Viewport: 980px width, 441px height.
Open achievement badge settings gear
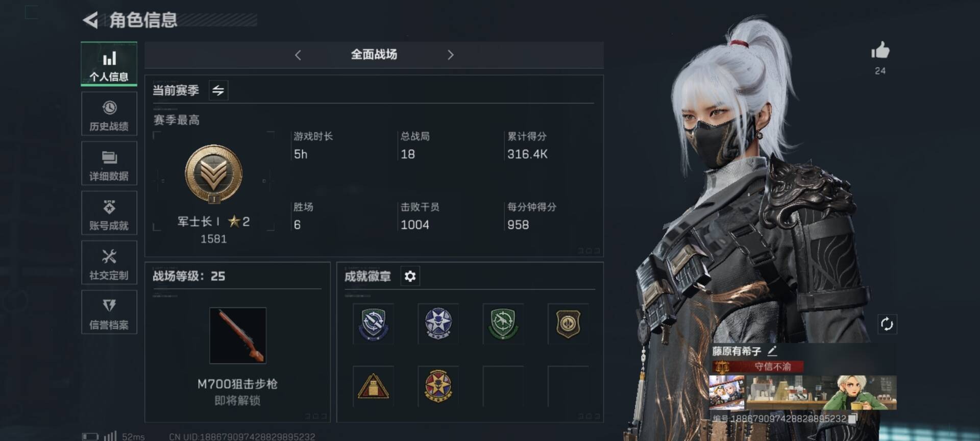pos(410,276)
